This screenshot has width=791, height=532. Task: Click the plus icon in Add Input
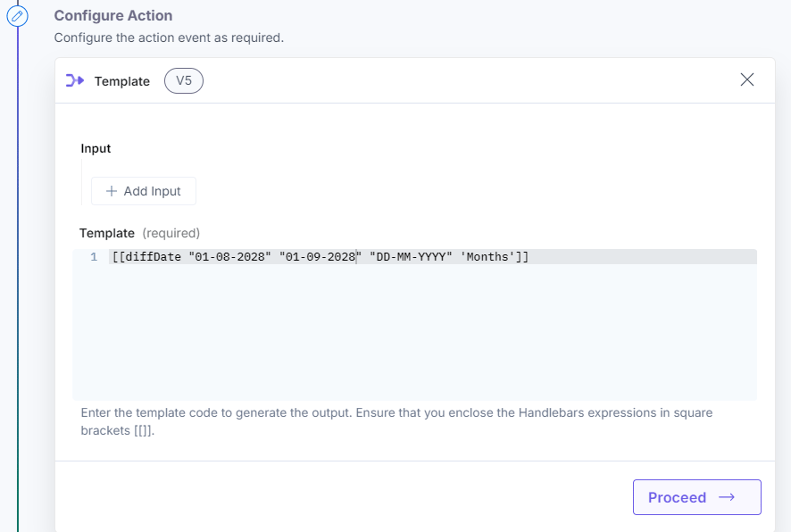click(x=111, y=191)
